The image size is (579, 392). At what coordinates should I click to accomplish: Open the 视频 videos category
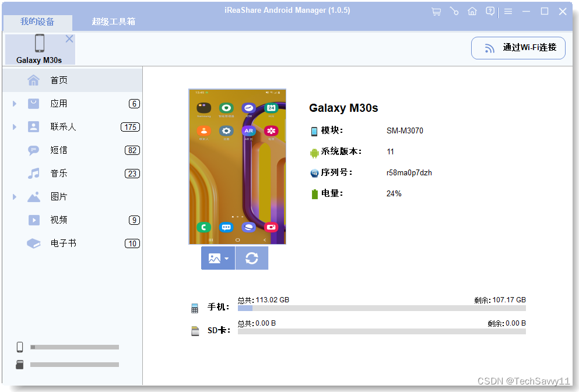click(72, 220)
